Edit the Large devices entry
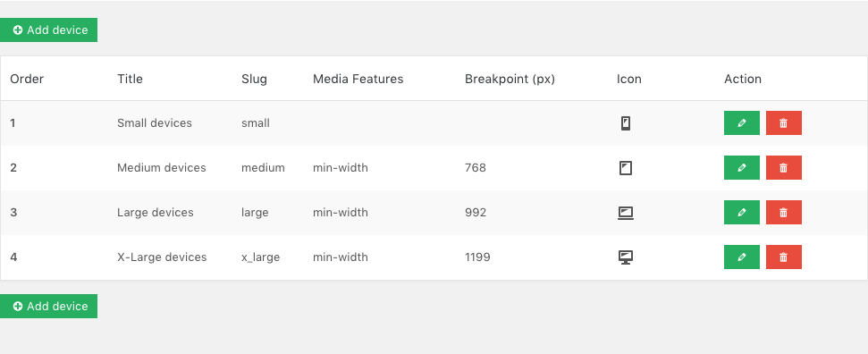868x354 pixels. (742, 212)
